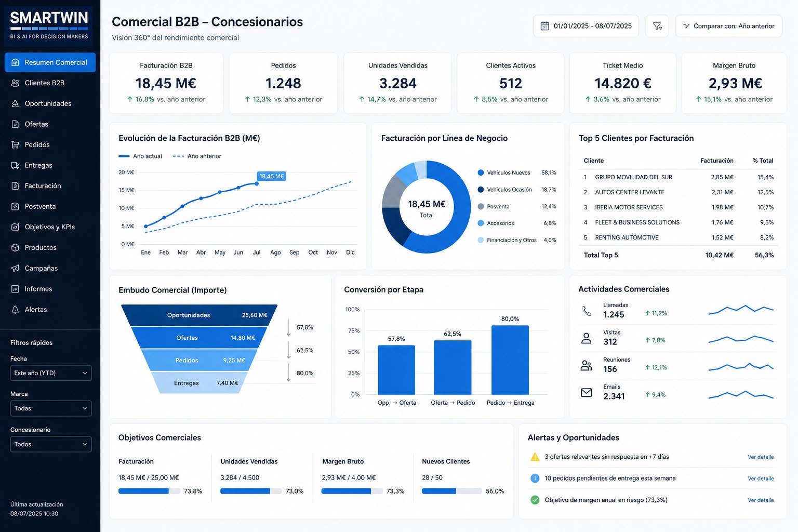This screenshot has width=798, height=532.
Task: Open the Marca 'Todas' dropdown
Action: tap(51, 408)
